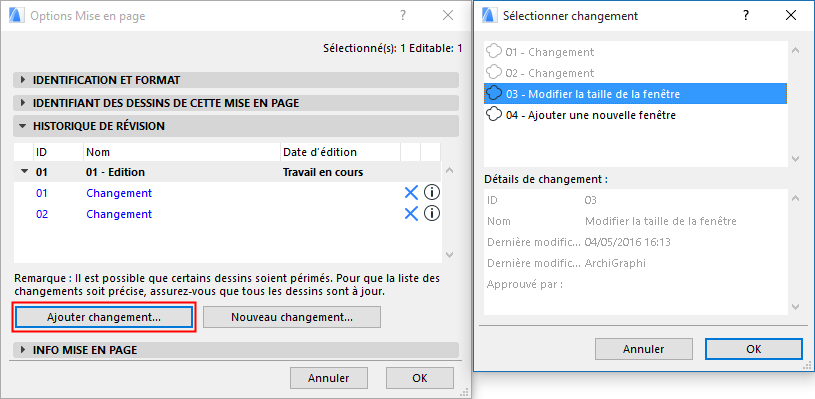Click the cloud icon beside 02 - Changement in the list
This screenshot has width=815, height=399.
(x=494, y=72)
